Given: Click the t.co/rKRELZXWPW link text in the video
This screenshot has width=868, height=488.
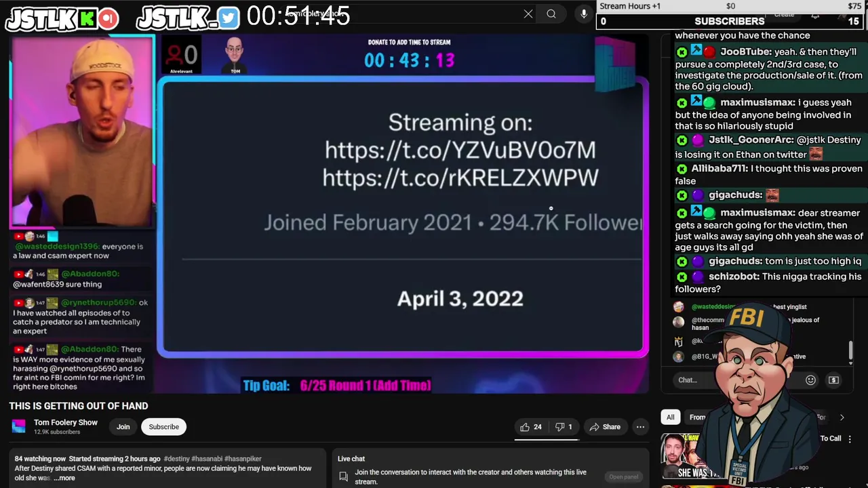Looking at the screenshot, I should pyautogui.click(x=460, y=178).
